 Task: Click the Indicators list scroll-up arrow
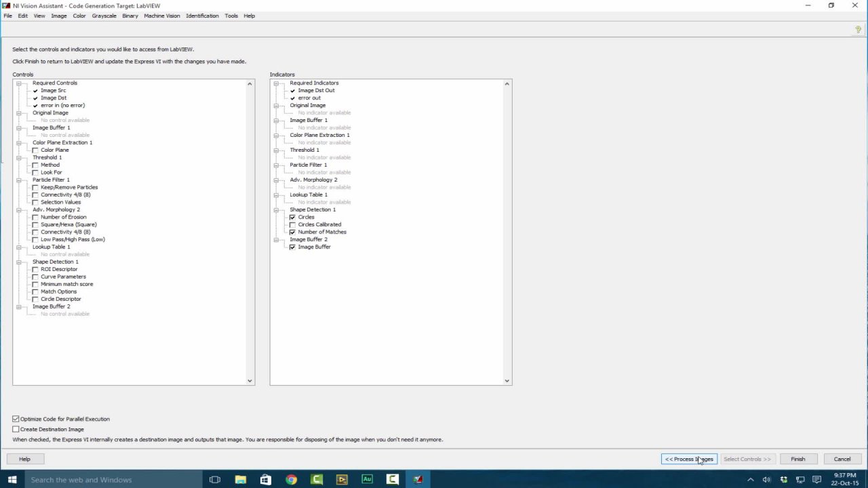pyautogui.click(x=507, y=84)
